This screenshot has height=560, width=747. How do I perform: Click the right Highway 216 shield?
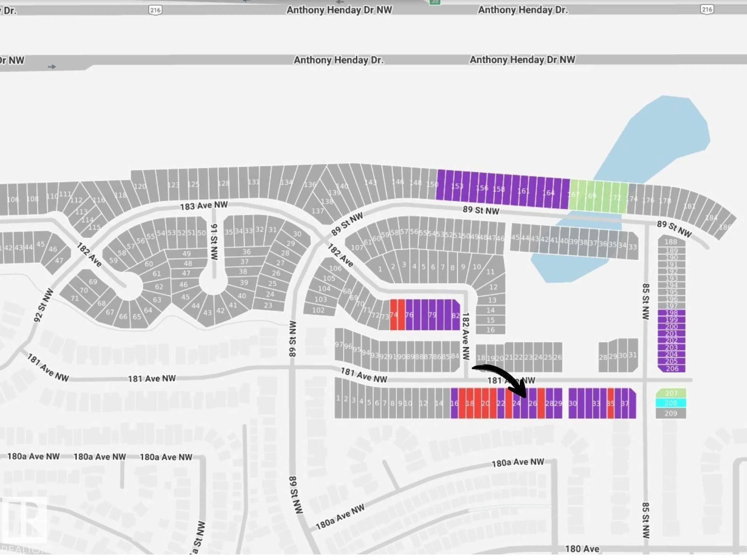(707, 9)
